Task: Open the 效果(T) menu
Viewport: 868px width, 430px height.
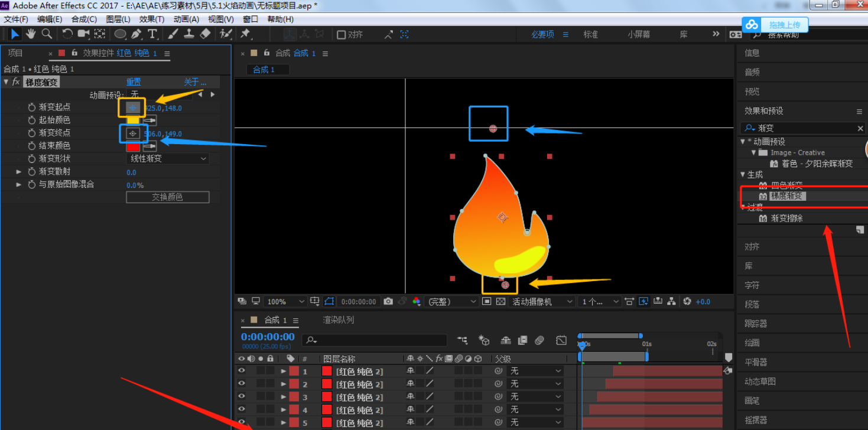Action: (152, 19)
